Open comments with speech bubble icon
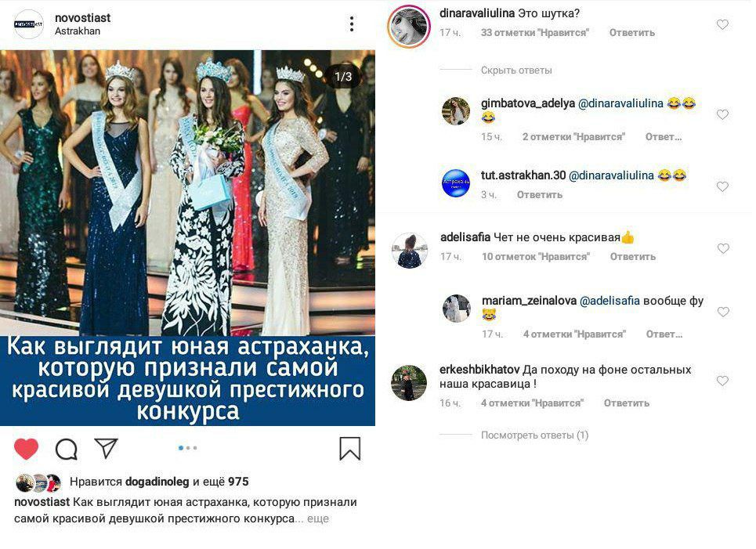This screenshot has height=549, width=756. click(x=66, y=450)
